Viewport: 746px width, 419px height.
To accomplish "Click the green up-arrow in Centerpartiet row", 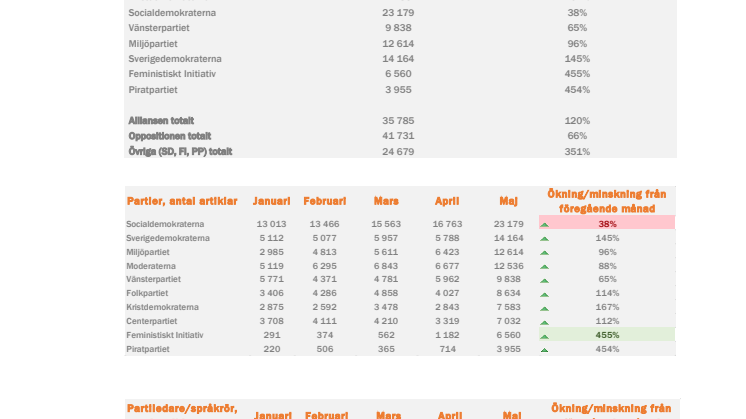I will [x=545, y=322].
